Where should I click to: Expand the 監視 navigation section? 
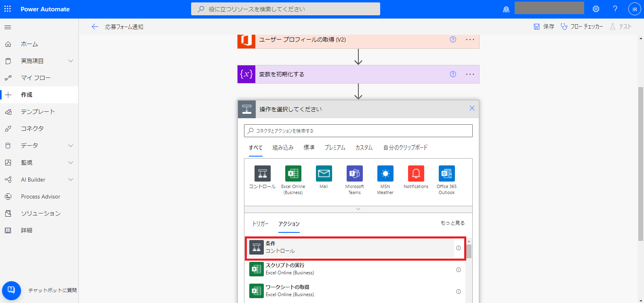(x=71, y=163)
